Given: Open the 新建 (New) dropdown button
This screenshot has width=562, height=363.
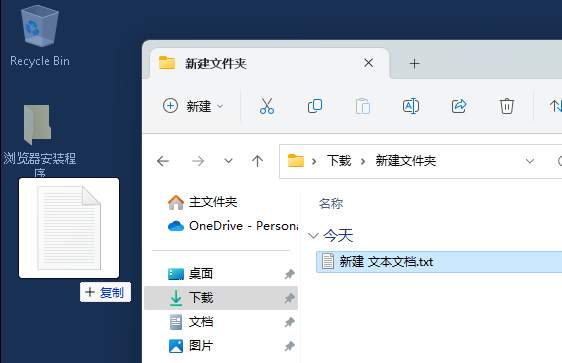Looking at the screenshot, I should point(193,106).
